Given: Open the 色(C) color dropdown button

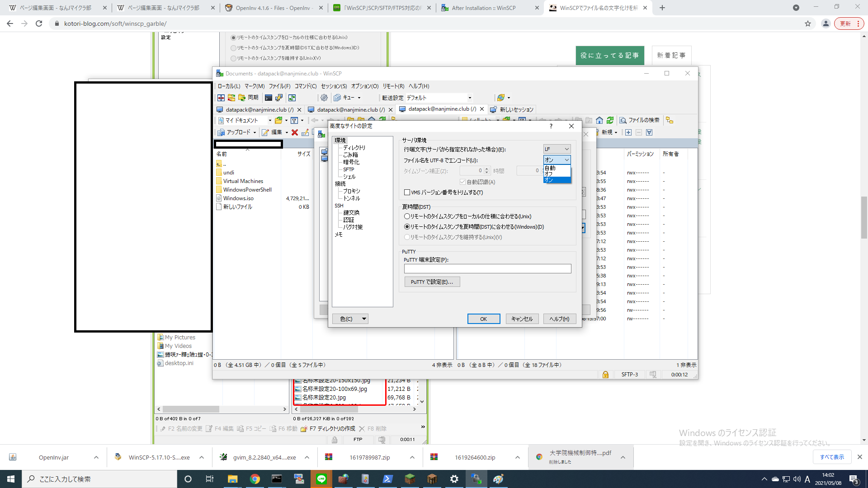Looking at the screenshot, I should (x=350, y=319).
